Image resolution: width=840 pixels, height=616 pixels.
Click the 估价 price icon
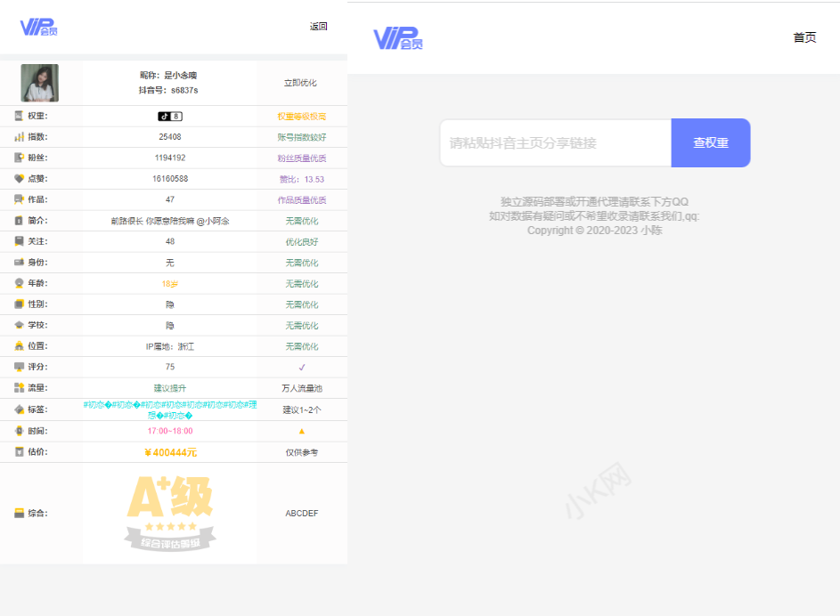19,452
